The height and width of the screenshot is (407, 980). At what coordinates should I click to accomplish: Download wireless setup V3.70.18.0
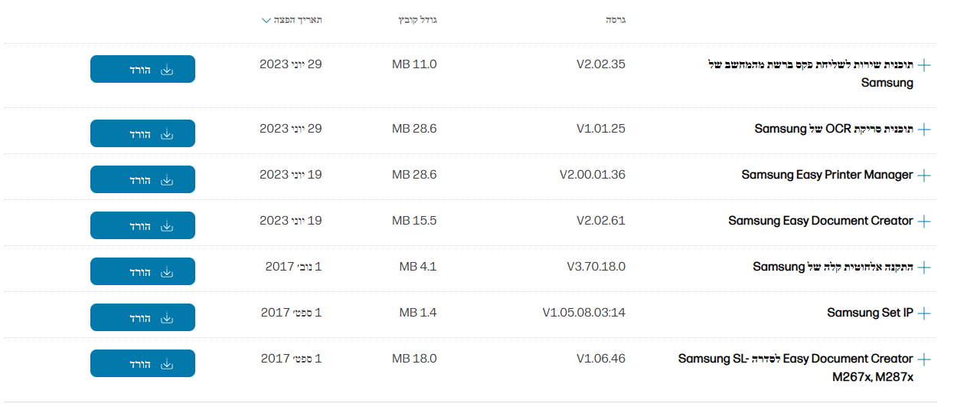tap(142, 271)
